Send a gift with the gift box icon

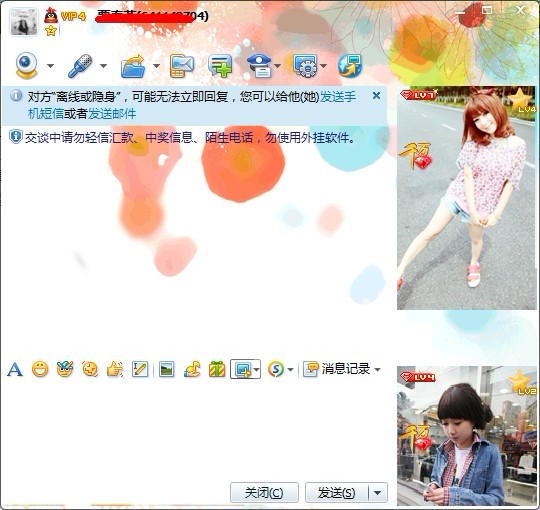(217, 369)
